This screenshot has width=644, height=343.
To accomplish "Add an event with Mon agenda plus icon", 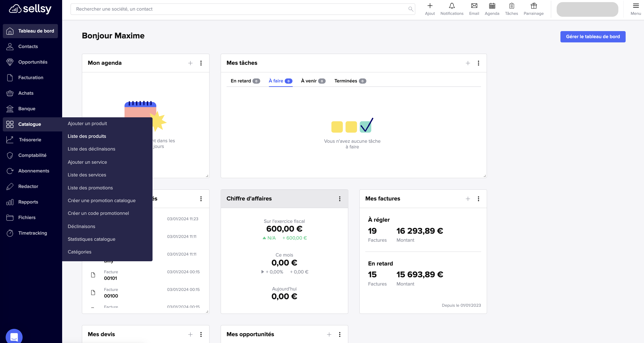I will tap(190, 63).
